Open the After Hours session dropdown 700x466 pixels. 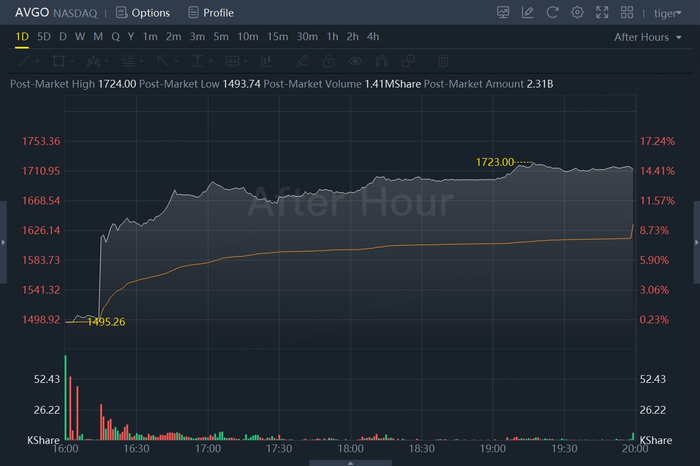(648, 37)
